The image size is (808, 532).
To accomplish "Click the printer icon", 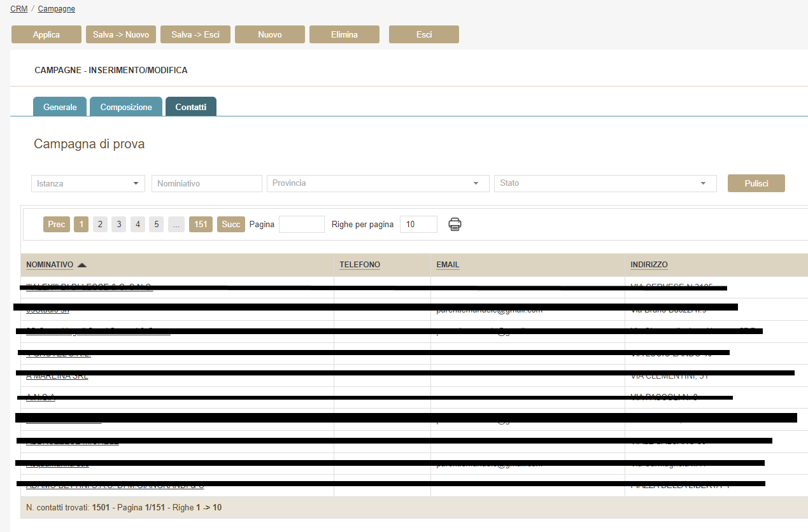I will coord(455,224).
